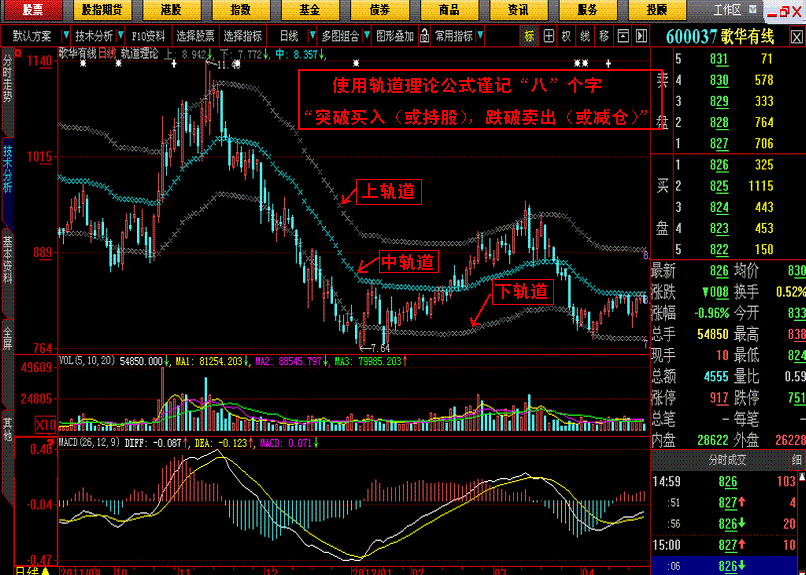Open the 默认方案 scheme dropdown

click(34, 35)
